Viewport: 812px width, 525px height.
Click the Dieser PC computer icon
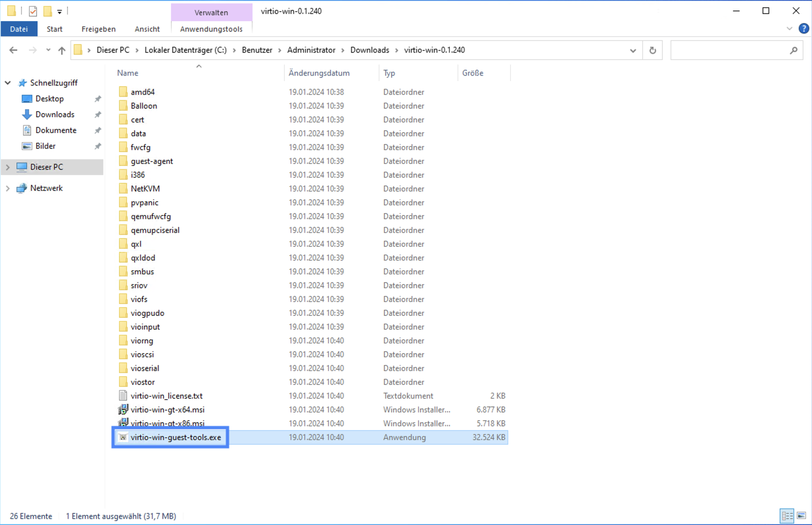tap(22, 167)
